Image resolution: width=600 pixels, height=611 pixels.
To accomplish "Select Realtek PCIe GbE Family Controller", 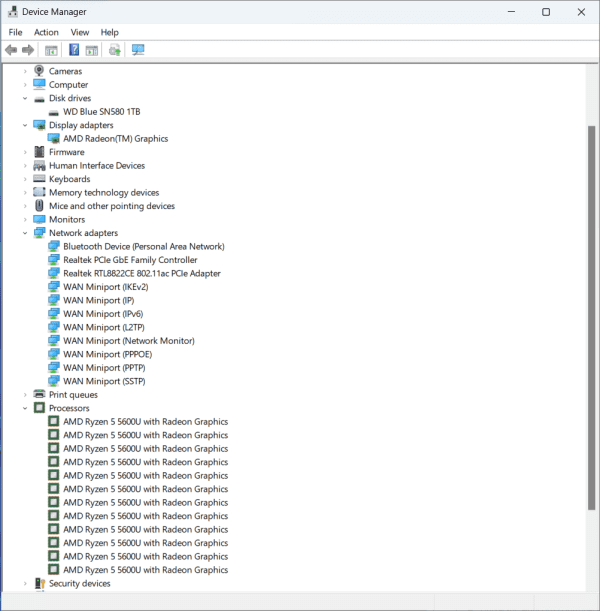I will coord(130,260).
